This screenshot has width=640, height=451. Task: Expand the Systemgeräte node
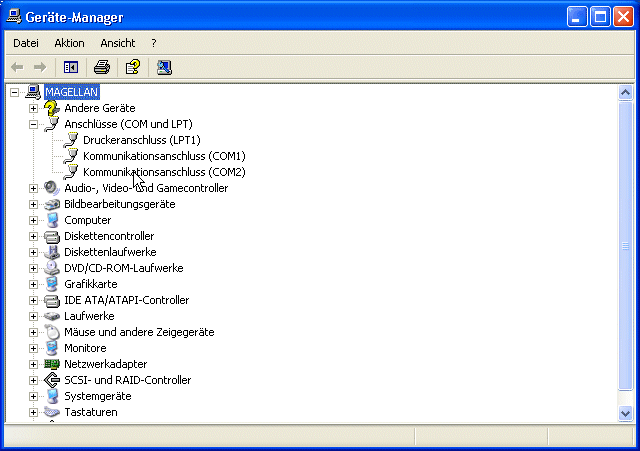pyautogui.click(x=33, y=396)
